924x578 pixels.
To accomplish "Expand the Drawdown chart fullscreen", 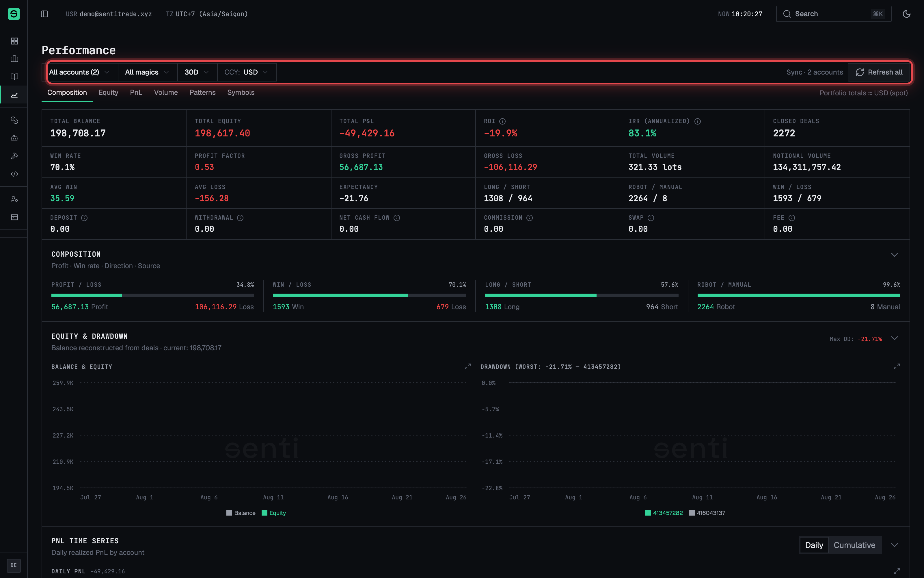I will (897, 366).
